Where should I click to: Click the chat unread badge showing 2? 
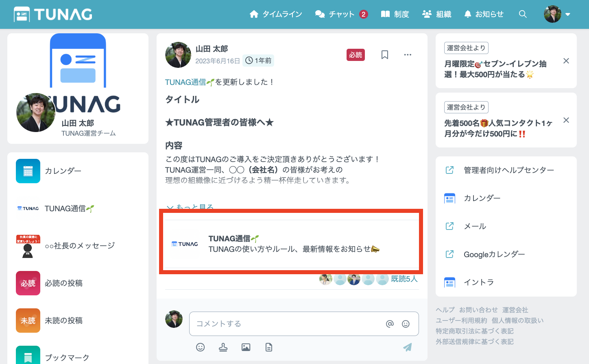pos(364,14)
